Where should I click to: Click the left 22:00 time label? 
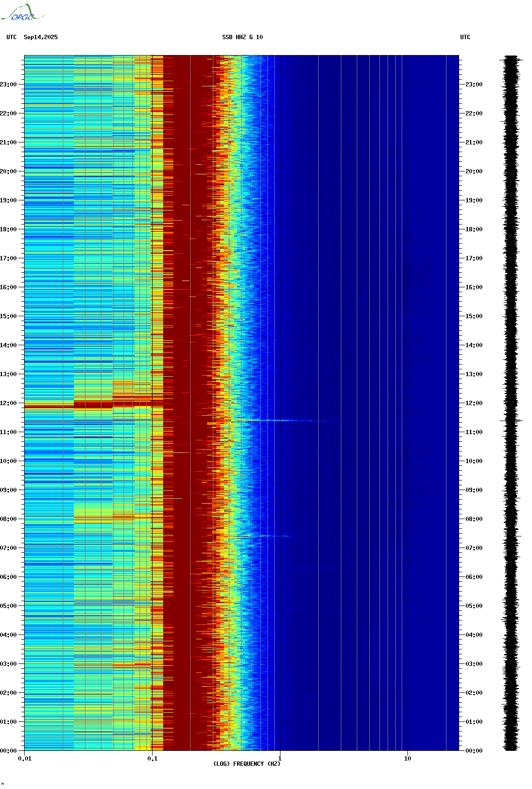click(x=8, y=113)
